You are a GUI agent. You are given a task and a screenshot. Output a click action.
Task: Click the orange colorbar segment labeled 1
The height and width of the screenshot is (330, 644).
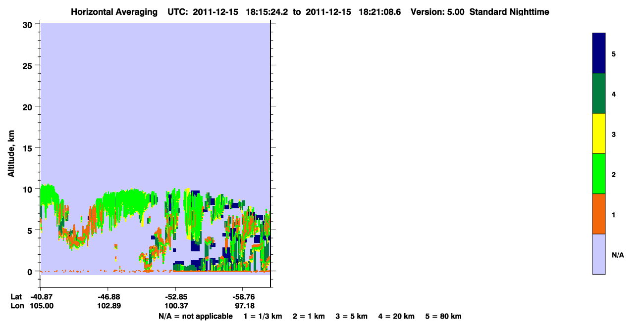coord(599,214)
